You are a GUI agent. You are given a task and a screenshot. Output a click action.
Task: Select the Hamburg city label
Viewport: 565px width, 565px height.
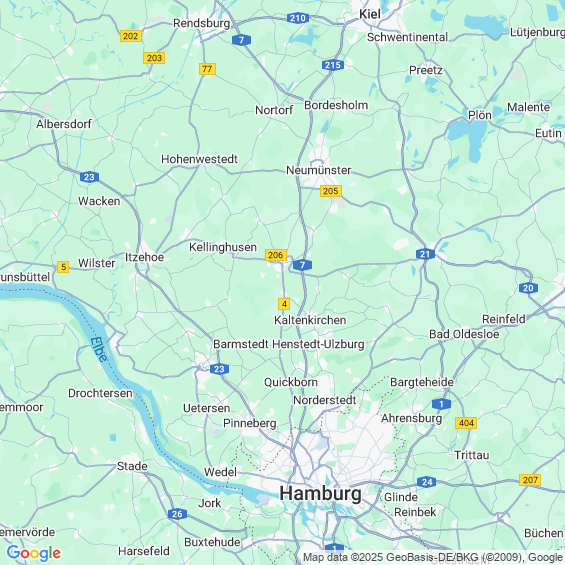coord(320,493)
